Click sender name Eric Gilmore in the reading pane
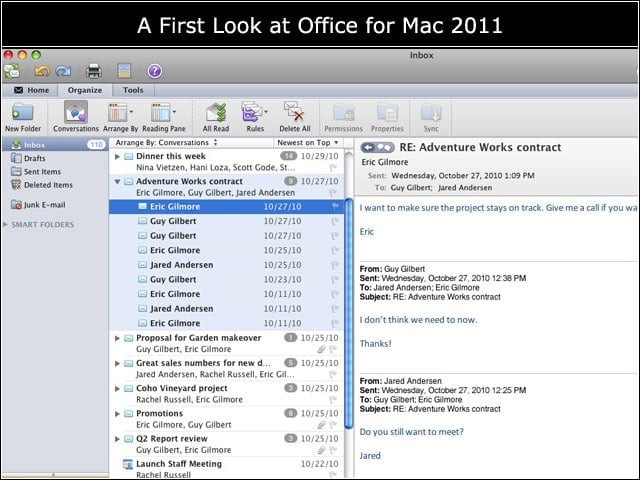This screenshot has height=480, width=640. pos(385,162)
